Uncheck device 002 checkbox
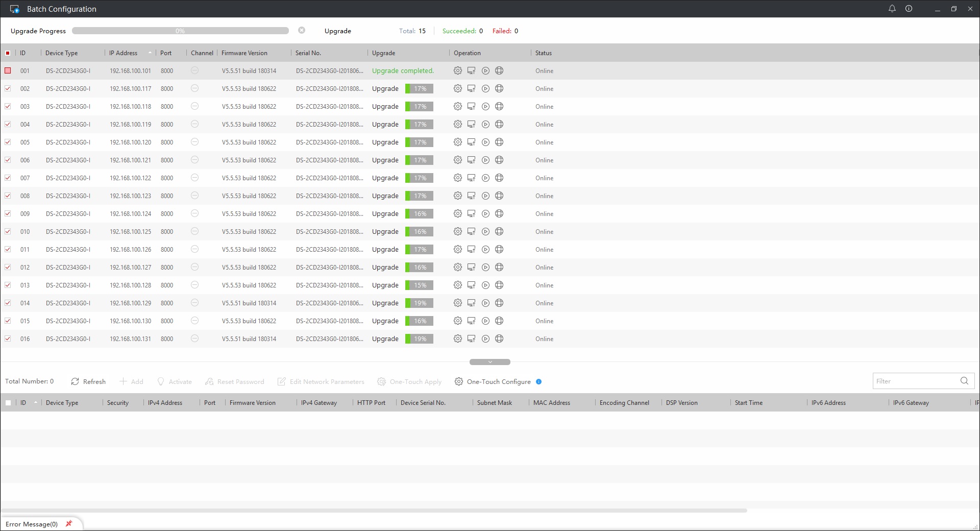 pyautogui.click(x=8, y=88)
